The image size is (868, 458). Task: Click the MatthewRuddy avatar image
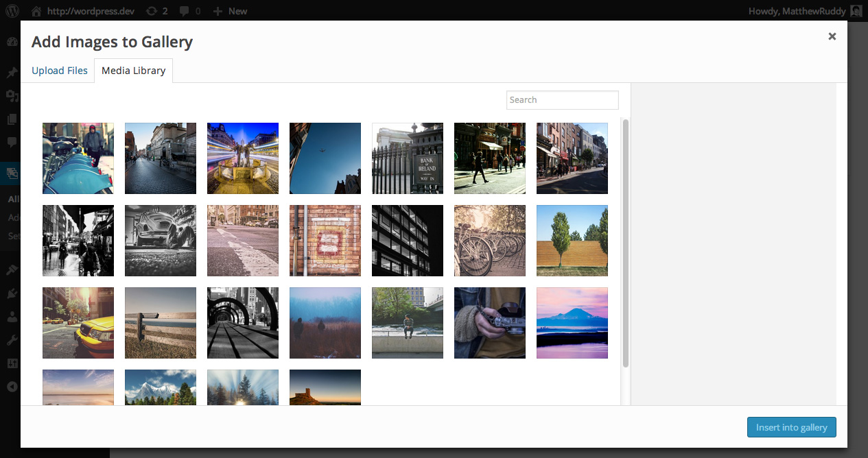pos(856,11)
